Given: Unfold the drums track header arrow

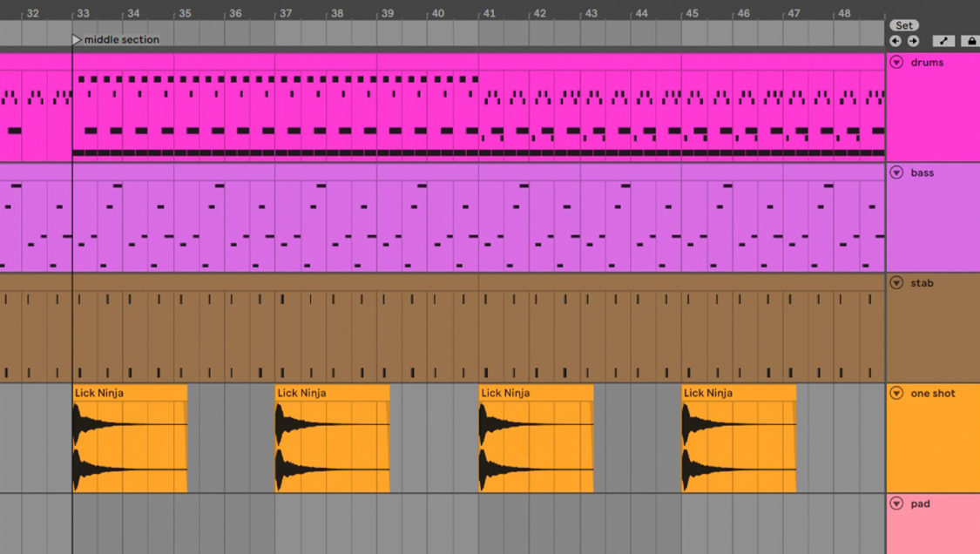Looking at the screenshot, I should coord(896,62).
